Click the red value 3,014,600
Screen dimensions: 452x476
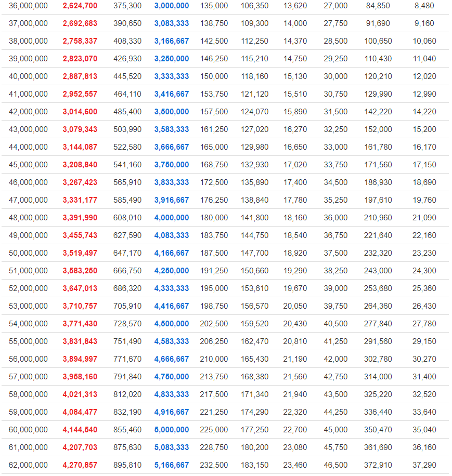80,112
